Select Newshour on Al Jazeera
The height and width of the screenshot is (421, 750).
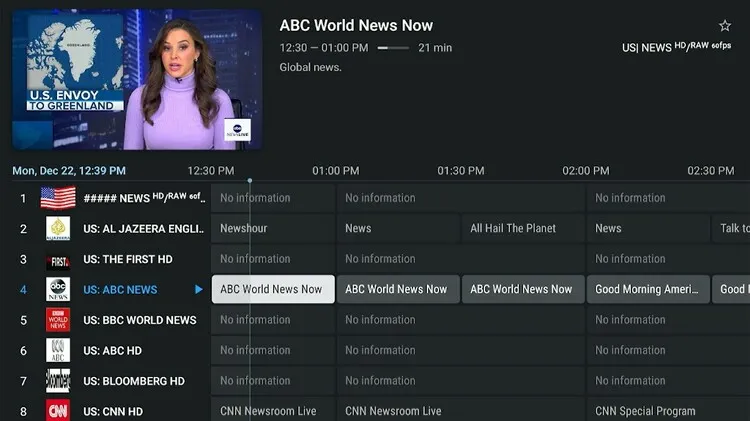pos(273,228)
